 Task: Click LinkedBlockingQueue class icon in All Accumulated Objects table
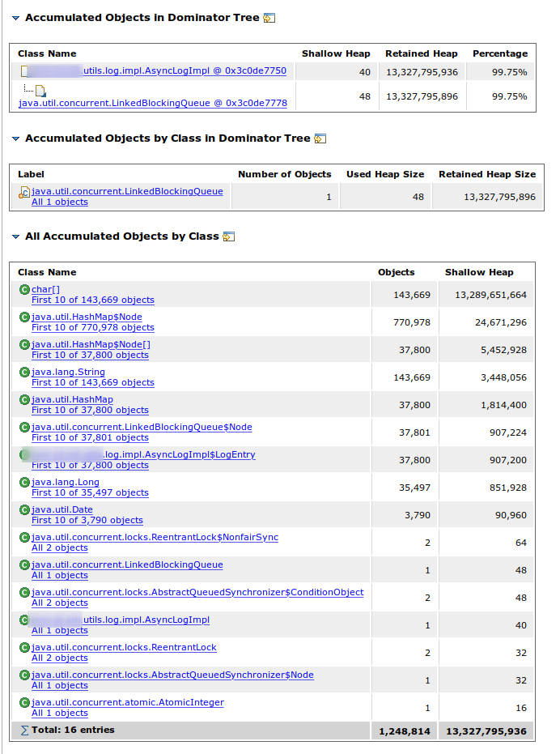pyautogui.click(x=24, y=564)
